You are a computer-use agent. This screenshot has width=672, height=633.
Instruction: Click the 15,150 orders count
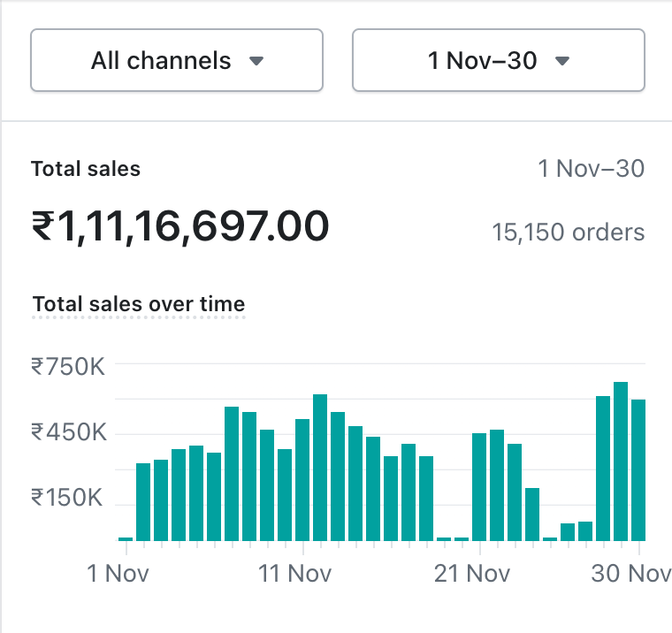568,233
